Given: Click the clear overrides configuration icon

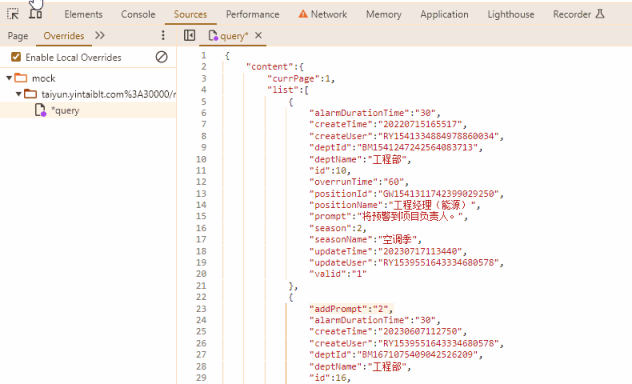Looking at the screenshot, I should pyautogui.click(x=162, y=57).
